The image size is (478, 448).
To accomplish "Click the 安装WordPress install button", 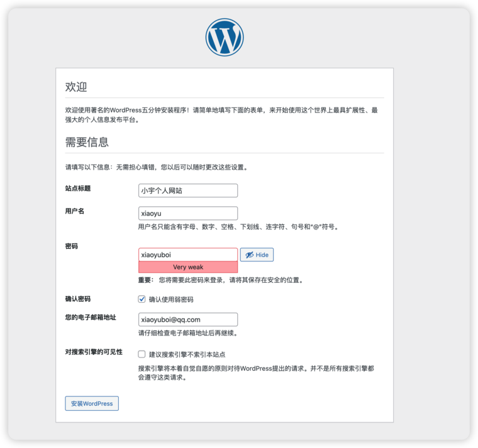I will [92, 403].
